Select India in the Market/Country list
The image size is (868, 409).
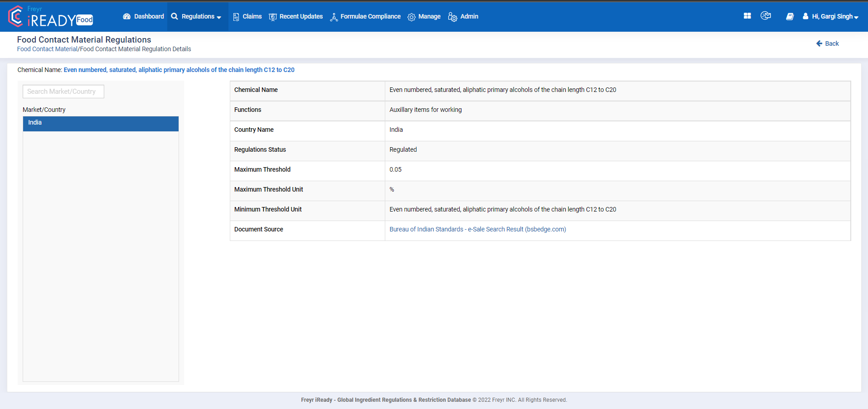click(x=101, y=123)
